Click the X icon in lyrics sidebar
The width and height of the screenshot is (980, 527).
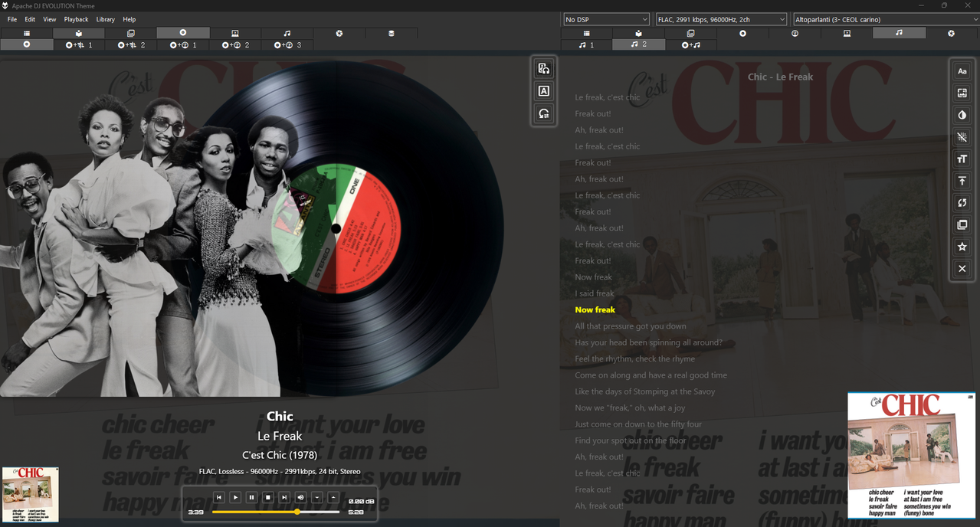click(962, 269)
